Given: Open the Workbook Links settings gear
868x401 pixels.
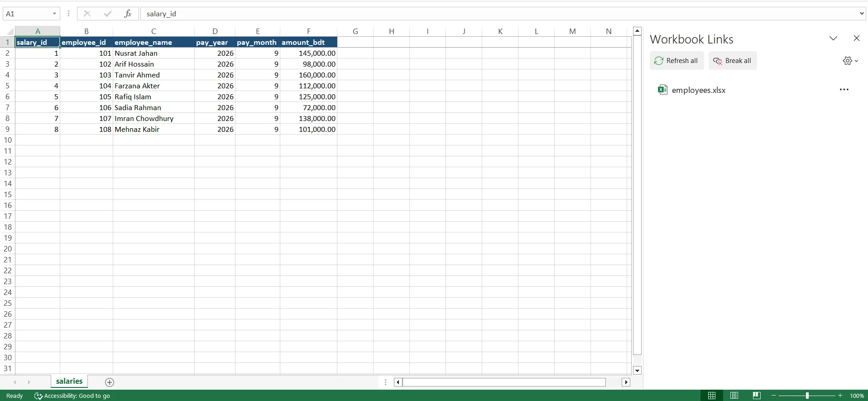Looking at the screenshot, I should (850, 61).
